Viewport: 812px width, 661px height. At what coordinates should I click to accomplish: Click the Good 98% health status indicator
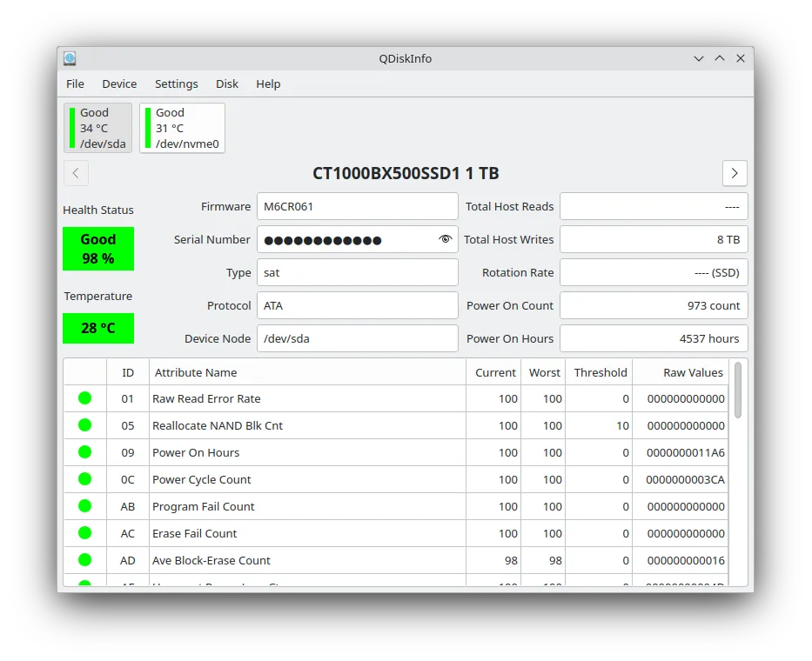click(97, 249)
